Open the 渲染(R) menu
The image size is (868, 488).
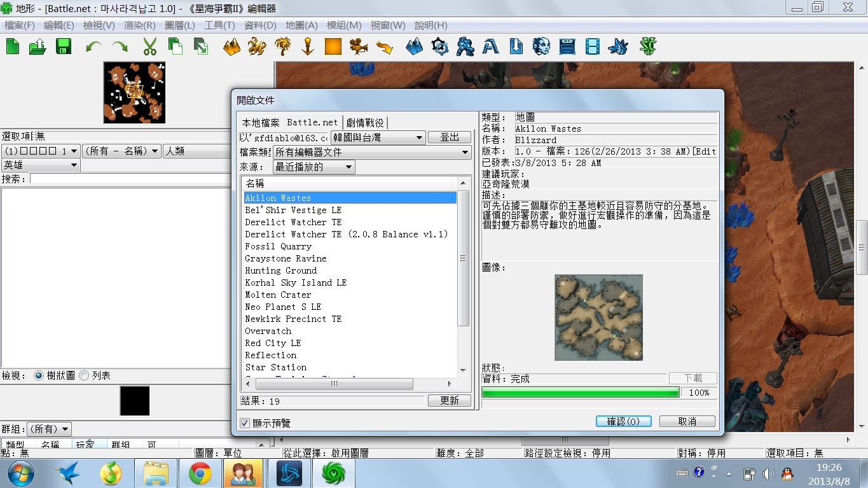tap(140, 25)
